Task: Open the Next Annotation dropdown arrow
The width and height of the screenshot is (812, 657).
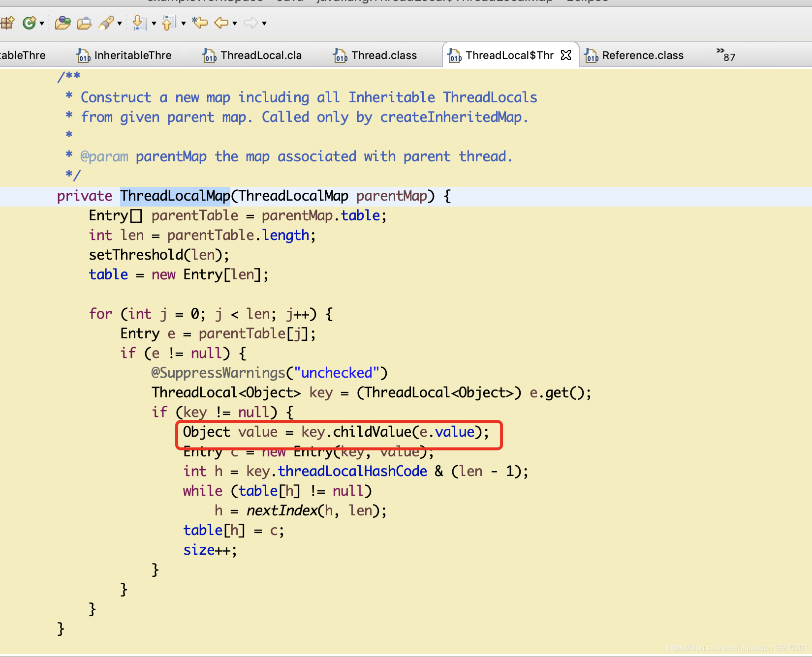Action: [x=154, y=23]
